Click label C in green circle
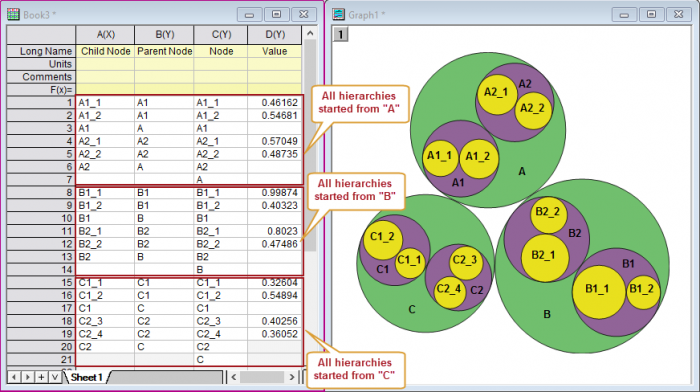The height and width of the screenshot is (392, 700). (x=412, y=309)
